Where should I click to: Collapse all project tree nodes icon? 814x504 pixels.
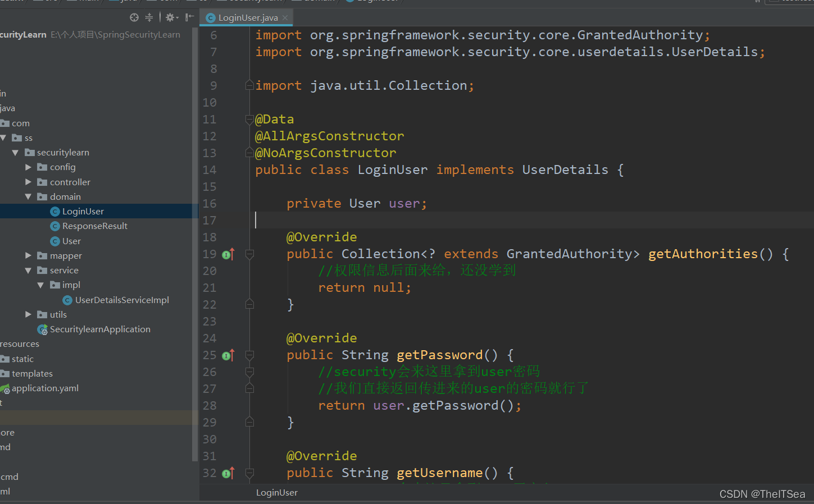coord(149,17)
